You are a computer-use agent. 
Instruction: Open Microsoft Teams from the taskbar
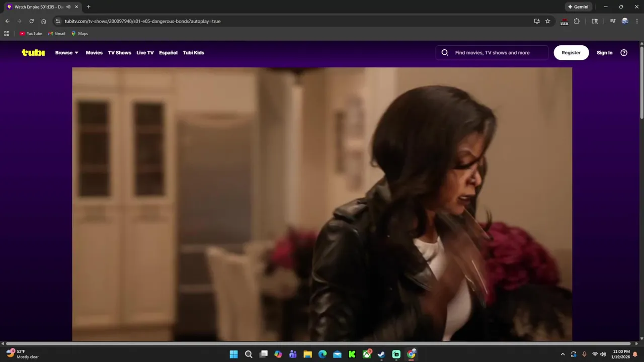point(293,354)
